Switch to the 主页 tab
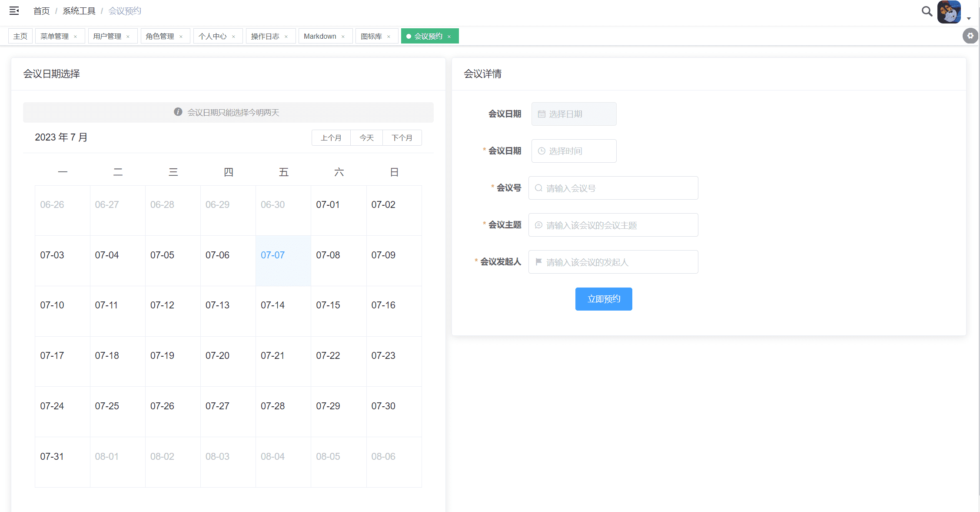The width and height of the screenshot is (980, 512). [20, 36]
